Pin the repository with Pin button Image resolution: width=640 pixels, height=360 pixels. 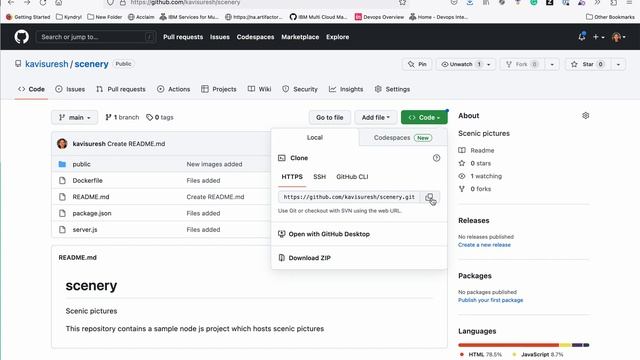click(x=417, y=64)
